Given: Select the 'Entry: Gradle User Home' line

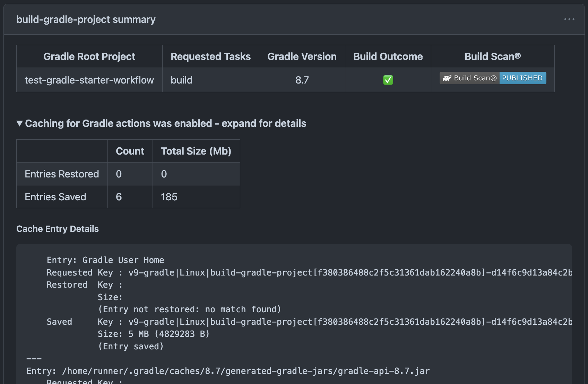Looking at the screenshot, I should [105, 260].
